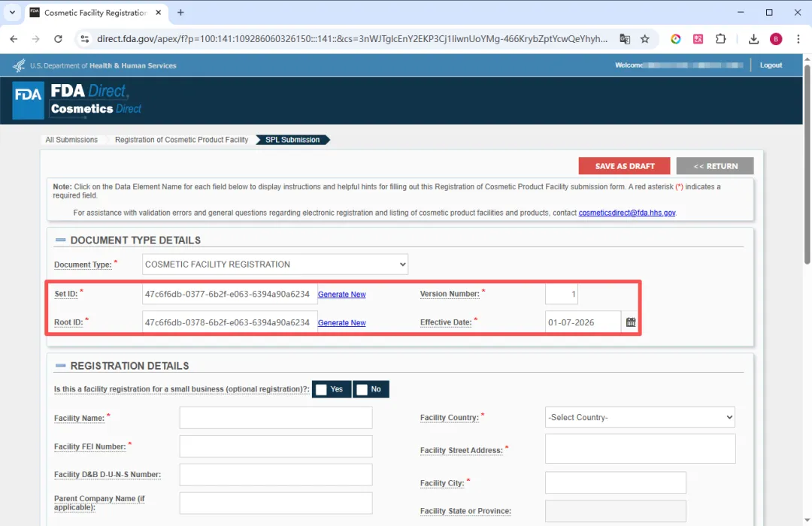
Task: Reload the page
Action: (x=58, y=39)
